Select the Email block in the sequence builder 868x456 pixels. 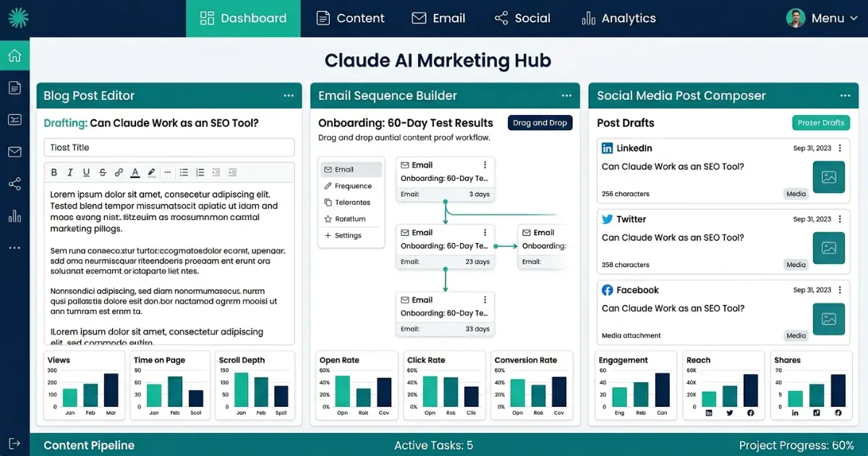(351, 169)
